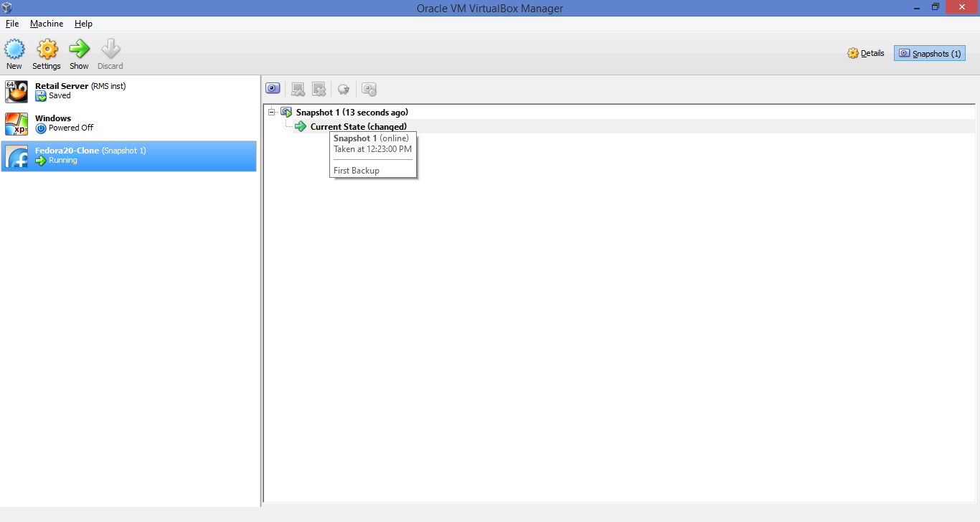This screenshot has width=980, height=522.
Task: Open VM Settings gear icon
Action: coord(47,49)
